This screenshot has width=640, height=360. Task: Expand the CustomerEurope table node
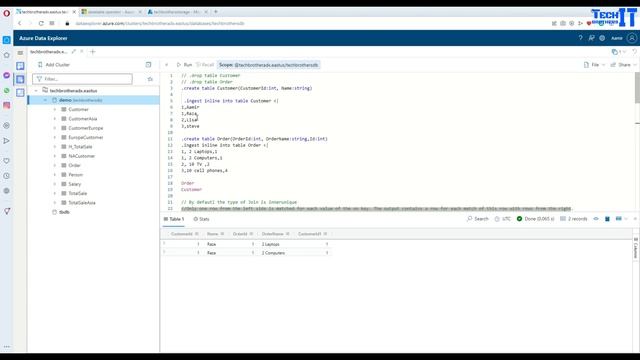tap(55, 128)
